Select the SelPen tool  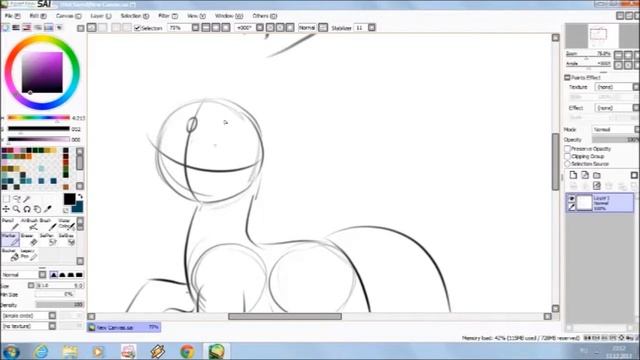[x=48, y=240]
